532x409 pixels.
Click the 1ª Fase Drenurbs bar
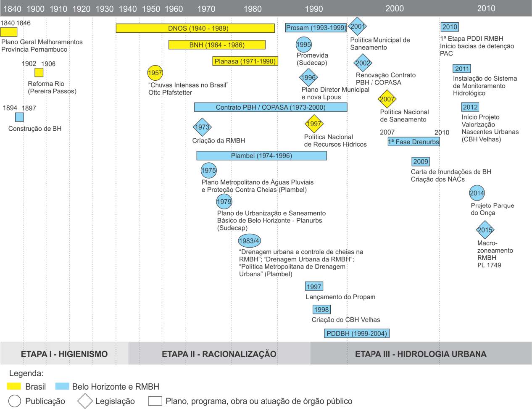tap(413, 142)
